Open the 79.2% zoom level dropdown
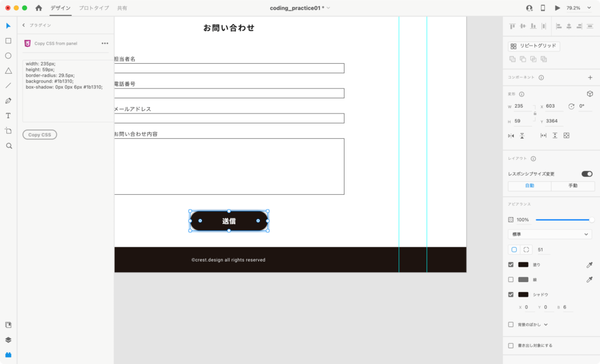Image resolution: width=600 pixels, height=364 pixels. (x=589, y=8)
